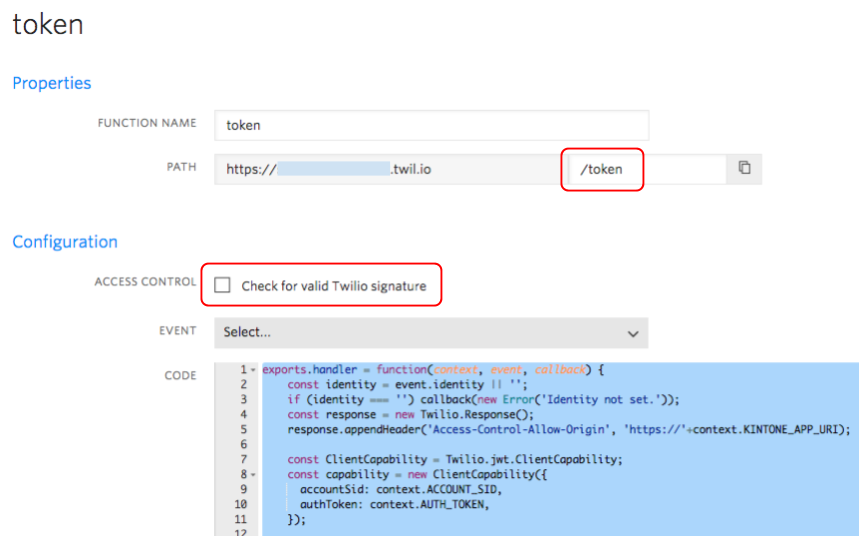Select the Properties section heading
This screenshot has width=859, height=537.
[51, 83]
